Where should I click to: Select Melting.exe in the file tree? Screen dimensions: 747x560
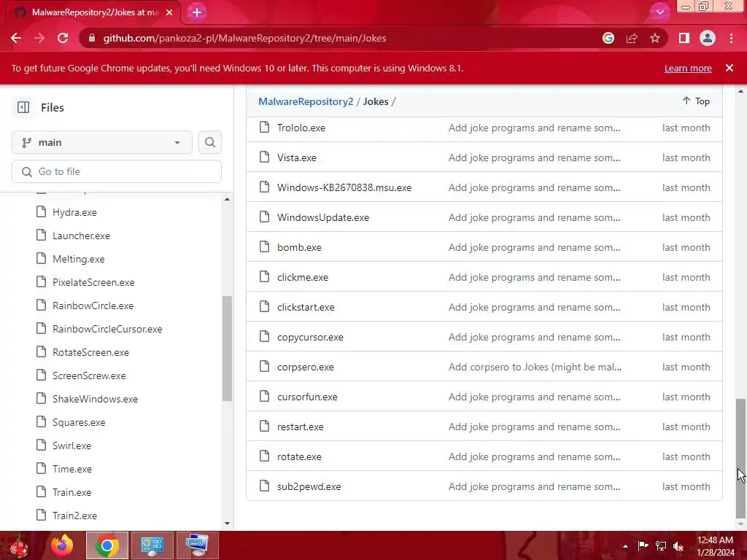click(78, 259)
